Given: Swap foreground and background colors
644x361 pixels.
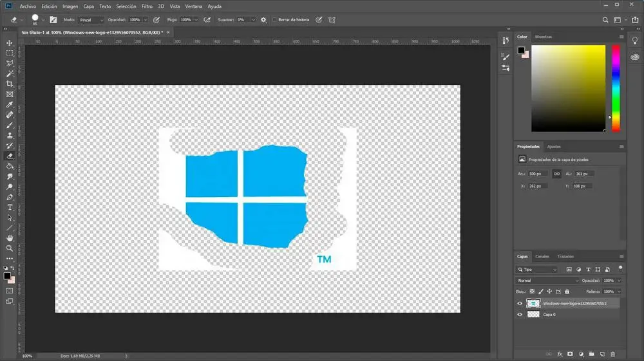Looking at the screenshot, I should (13, 268).
